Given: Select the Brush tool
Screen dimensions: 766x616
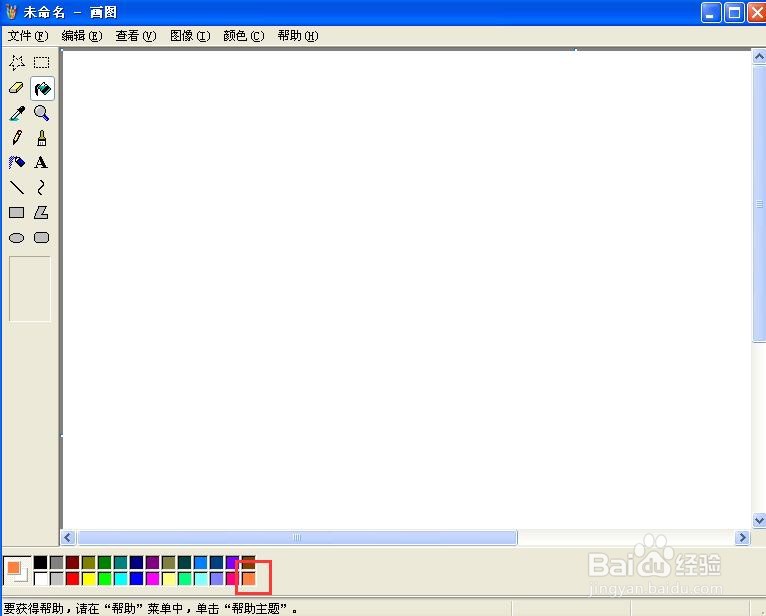Looking at the screenshot, I should click(42, 138).
